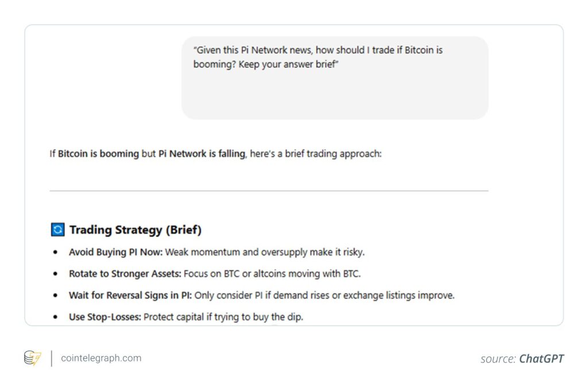This screenshot has width=588, height=391.
Task: Click bold "Pi Network is falling" text
Action: tap(202, 154)
